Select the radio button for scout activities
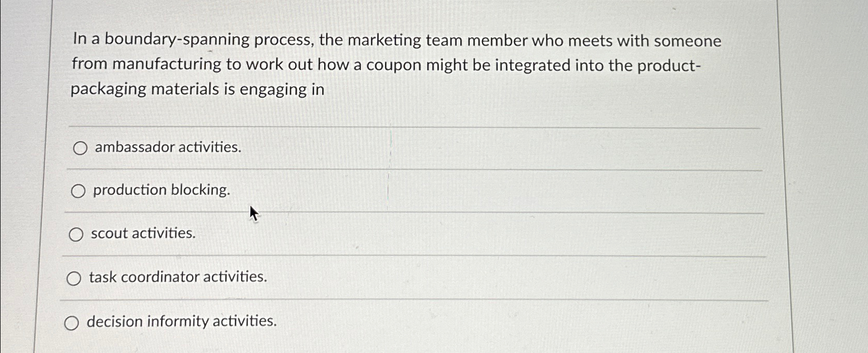 coord(76,235)
